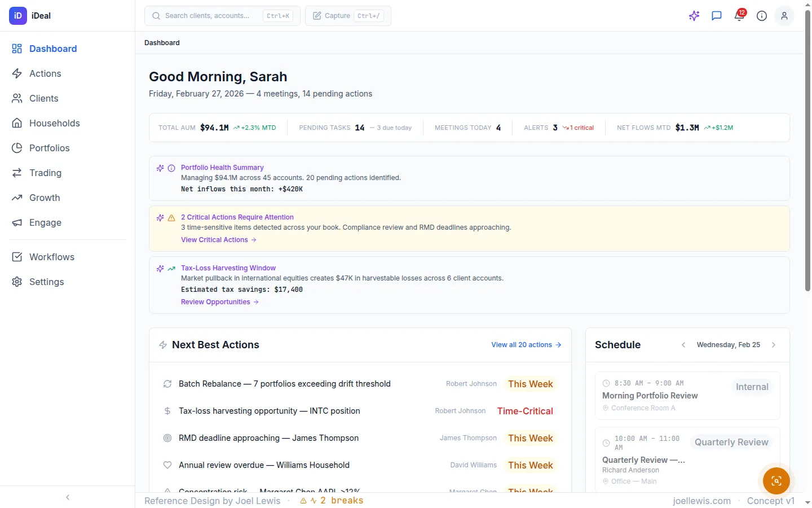The height and width of the screenshot is (508, 812).
Task: Select the Engage icon in the sidebar
Action: tap(16, 222)
